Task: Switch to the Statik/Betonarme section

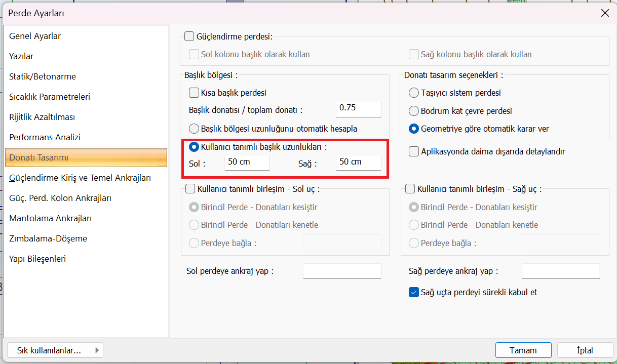Action: point(43,77)
